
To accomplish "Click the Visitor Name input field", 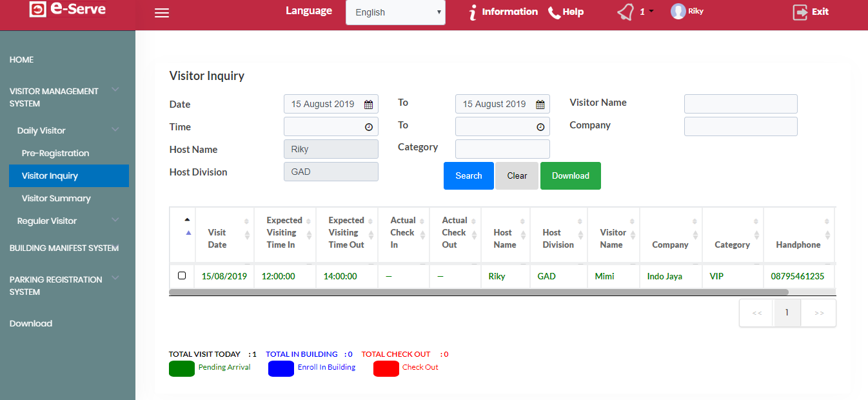I will pyautogui.click(x=740, y=104).
